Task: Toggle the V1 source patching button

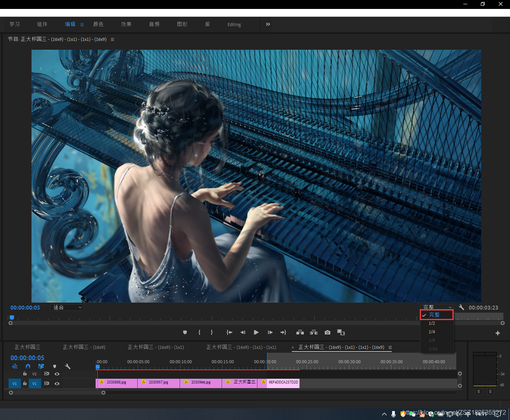Action: 14,383
